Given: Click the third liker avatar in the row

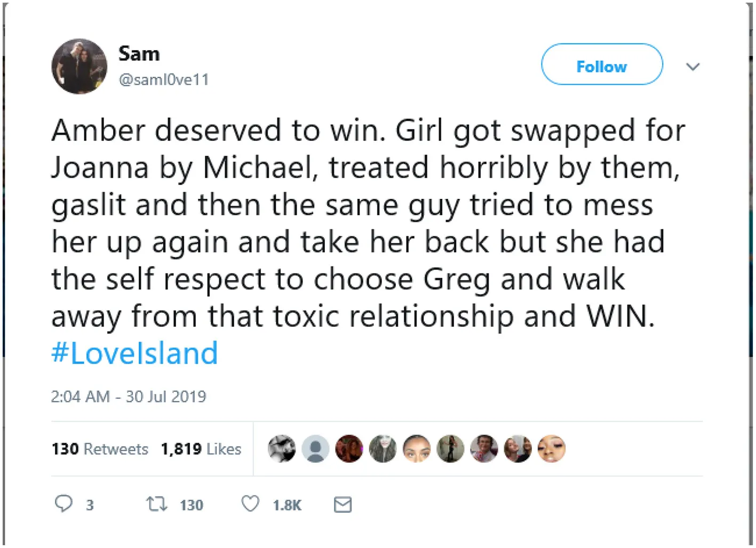Looking at the screenshot, I should 349,448.
